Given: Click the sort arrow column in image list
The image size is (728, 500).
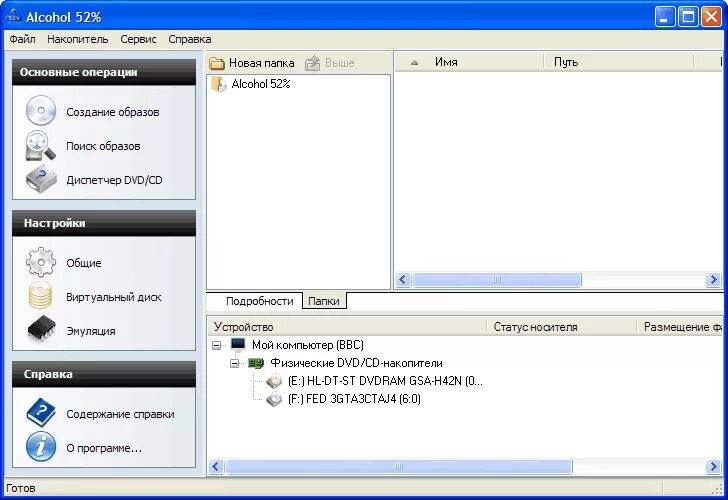Looking at the screenshot, I should pos(414,62).
